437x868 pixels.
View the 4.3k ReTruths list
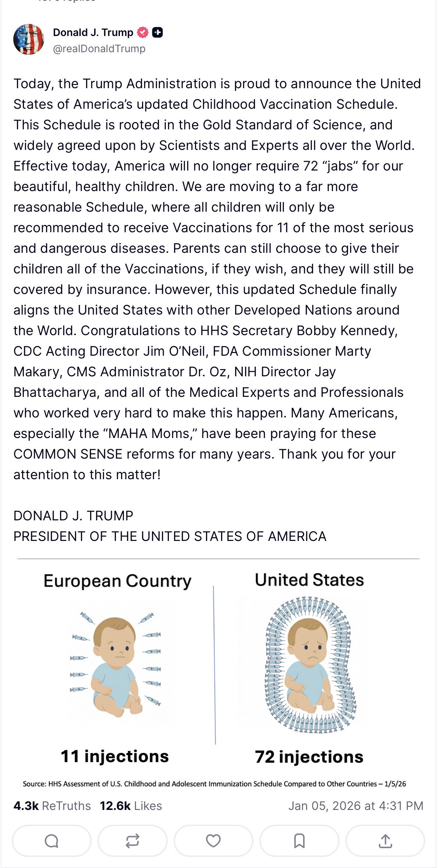pyautogui.click(x=52, y=806)
